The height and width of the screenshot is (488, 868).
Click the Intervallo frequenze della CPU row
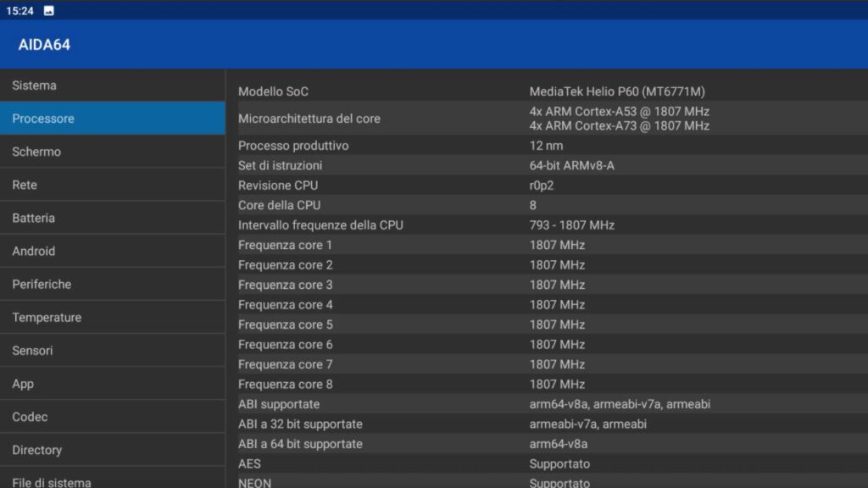(x=547, y=225)
